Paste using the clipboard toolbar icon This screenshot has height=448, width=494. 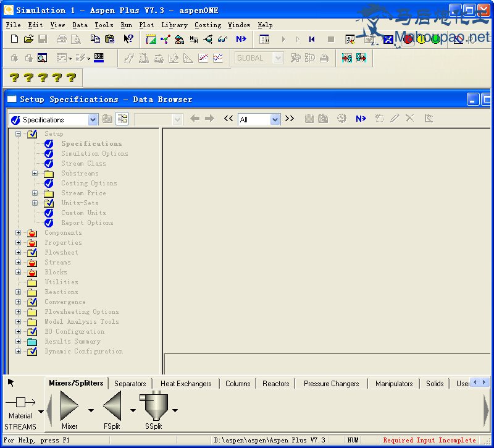109,39
